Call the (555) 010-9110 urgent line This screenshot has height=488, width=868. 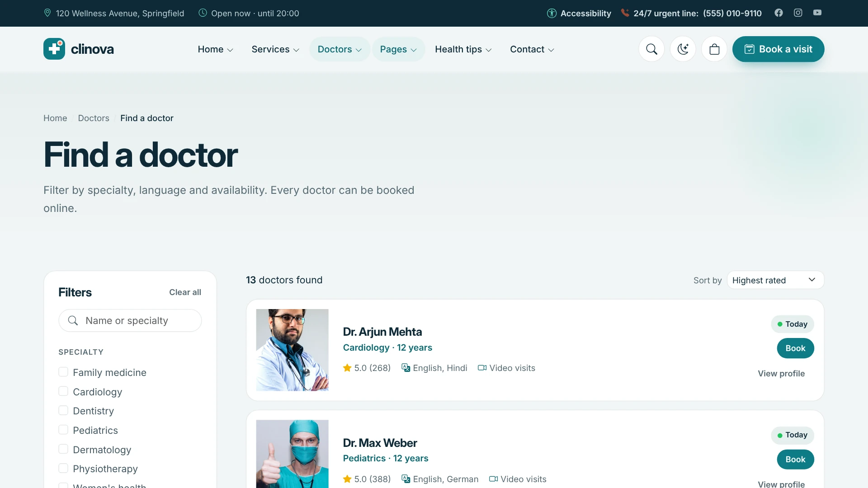tap(732, 13)
